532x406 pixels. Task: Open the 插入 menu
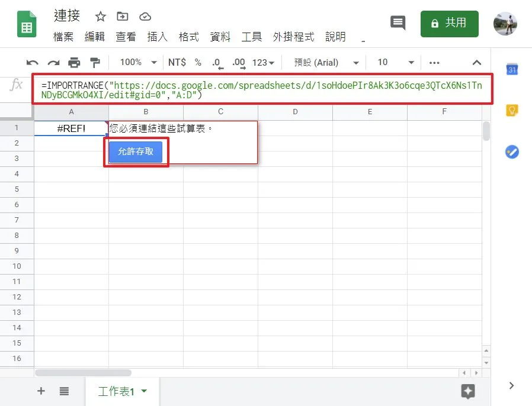tap(157, 37)
